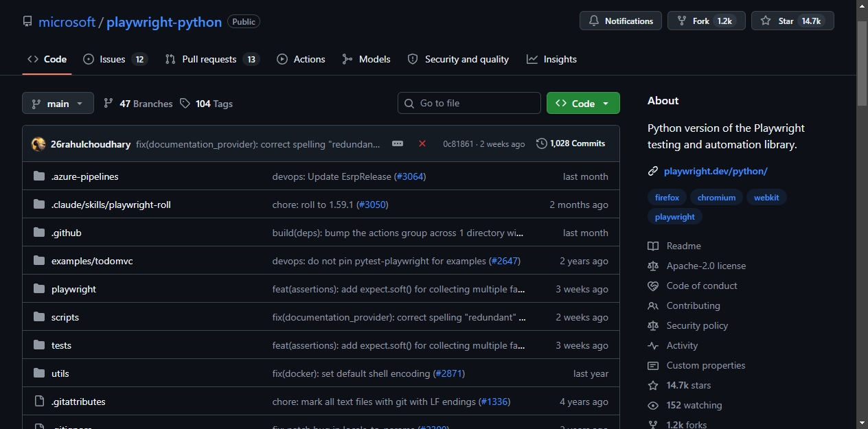Click the red failed status X icon
The height and width of the screenshot is (429, 868).
[x=422, y=143]
